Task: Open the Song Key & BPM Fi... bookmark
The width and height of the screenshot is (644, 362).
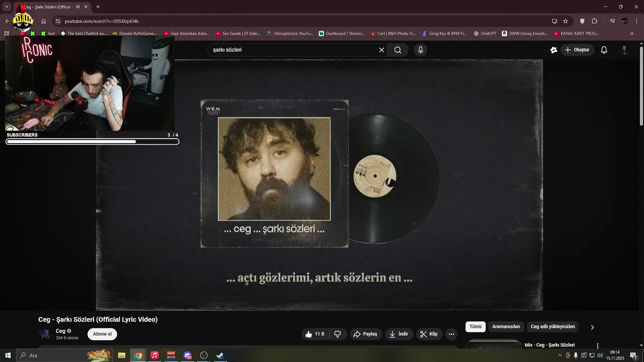Action: (x=444, y=33)
